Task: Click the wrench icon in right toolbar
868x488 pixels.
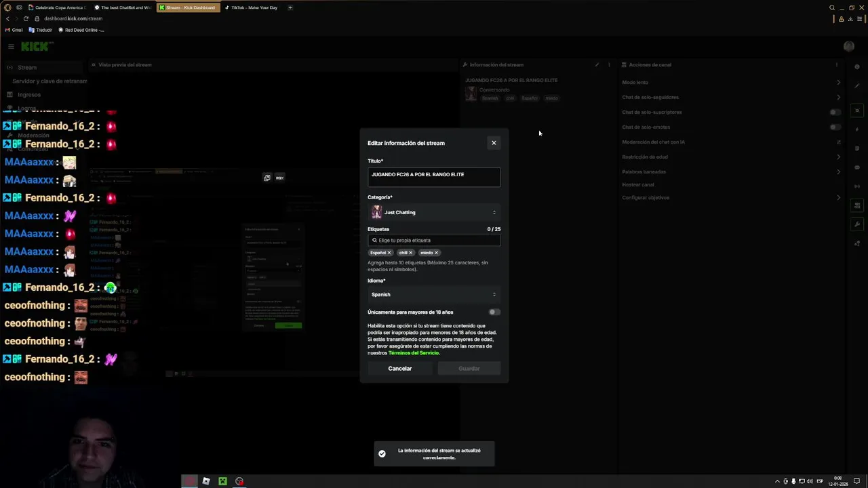Action: (x=857, y=224)
